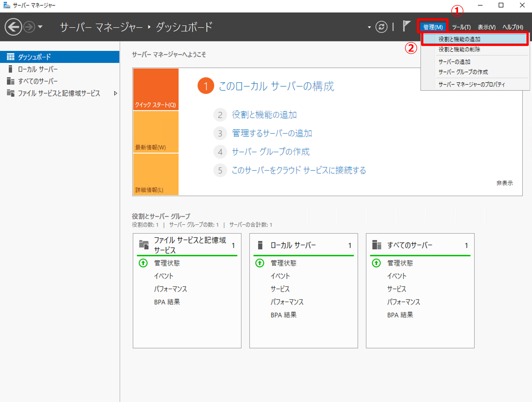Click green status icon in すべてのサーバー tile
Screen dimensions: 532x402
[x=376, y=263]
